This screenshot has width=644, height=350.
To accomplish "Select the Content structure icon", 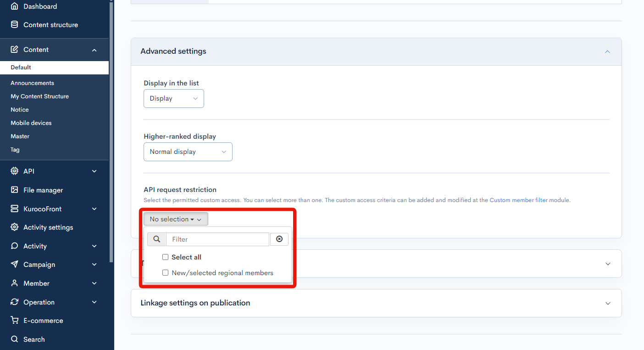I will [x=15, y=24].
